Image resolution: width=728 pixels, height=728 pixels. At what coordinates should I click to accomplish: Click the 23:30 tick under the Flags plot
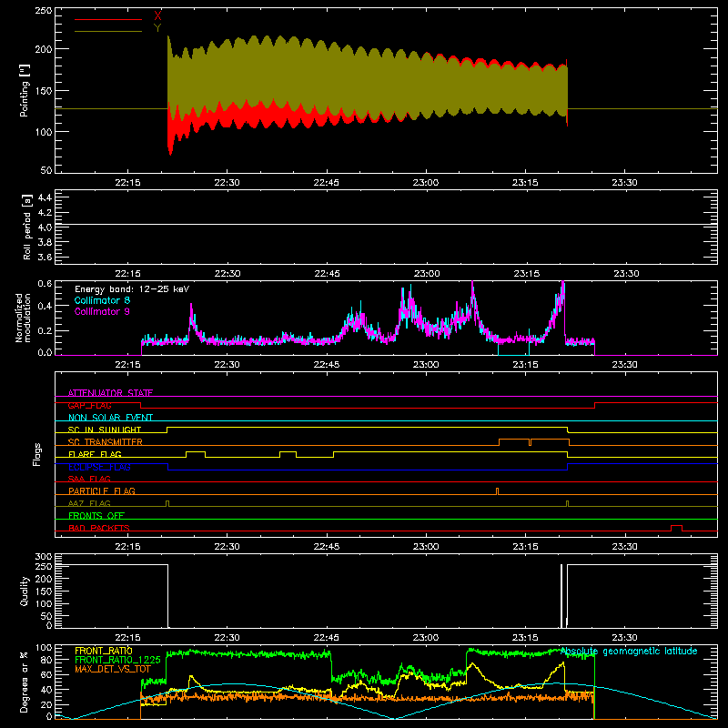point(624,547)
